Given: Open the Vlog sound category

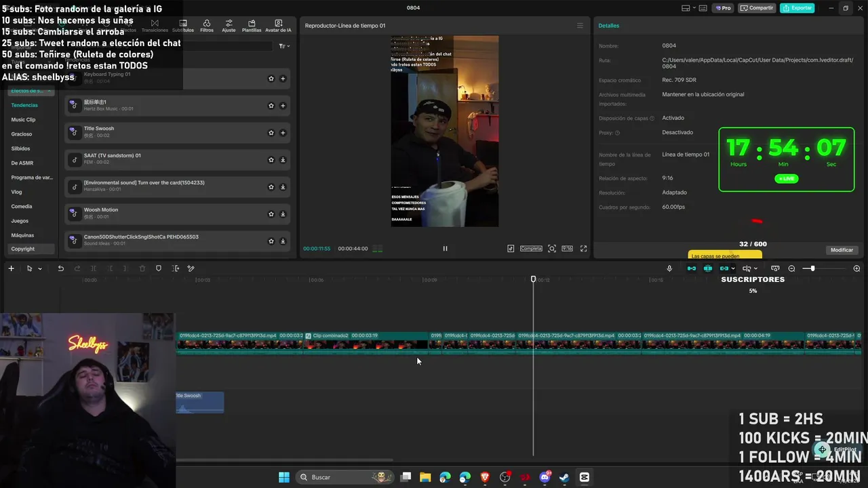Looking at the screenshot, I should click(x=16, y=192).
